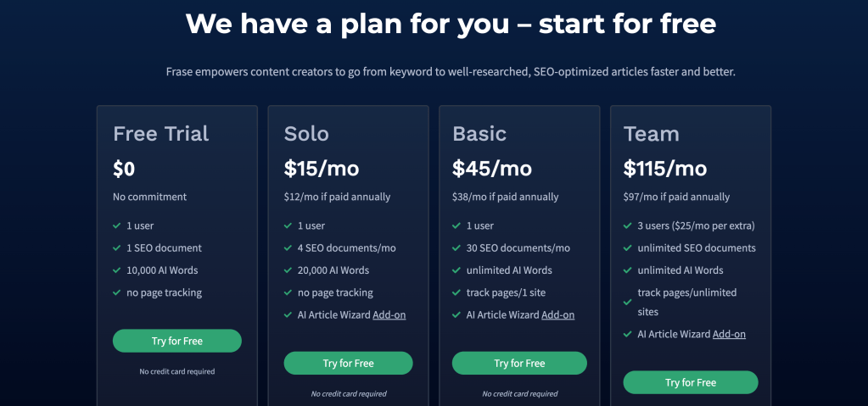Open Add-on link in Basic plan
This screenshot has width=868, height=406.
pyautogui.click(x=557, y=315)
